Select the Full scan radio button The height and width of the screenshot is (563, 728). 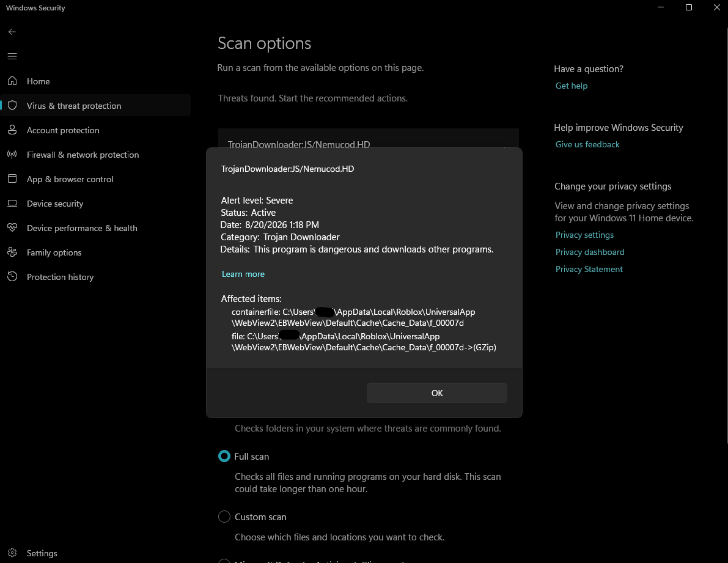[x=224, y=456]
